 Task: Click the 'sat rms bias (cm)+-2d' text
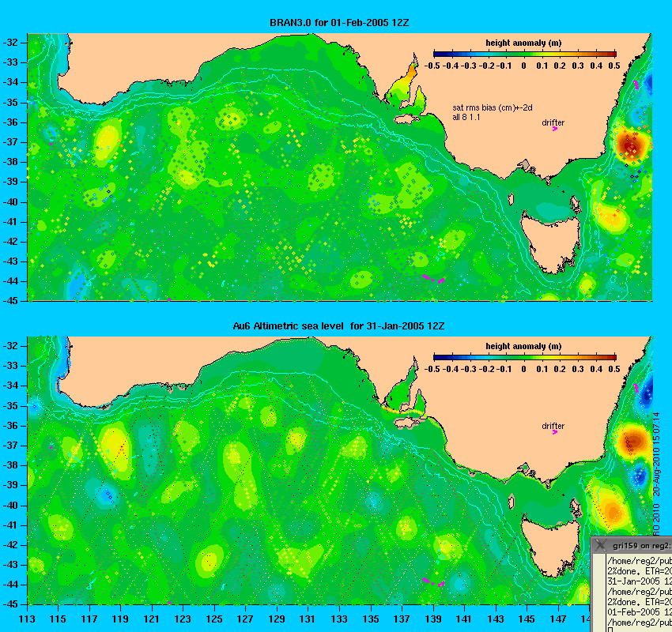tap(493, 108)
